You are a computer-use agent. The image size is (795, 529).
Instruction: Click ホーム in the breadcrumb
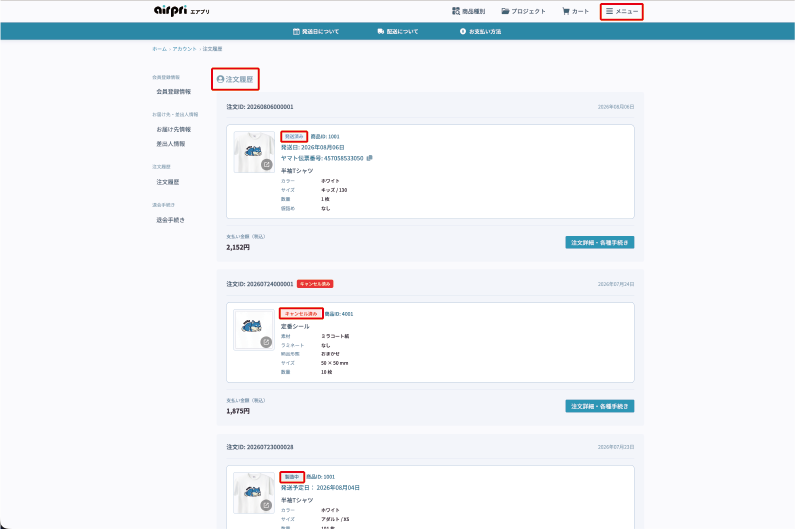pyautogui.click(x=159, y=49)
